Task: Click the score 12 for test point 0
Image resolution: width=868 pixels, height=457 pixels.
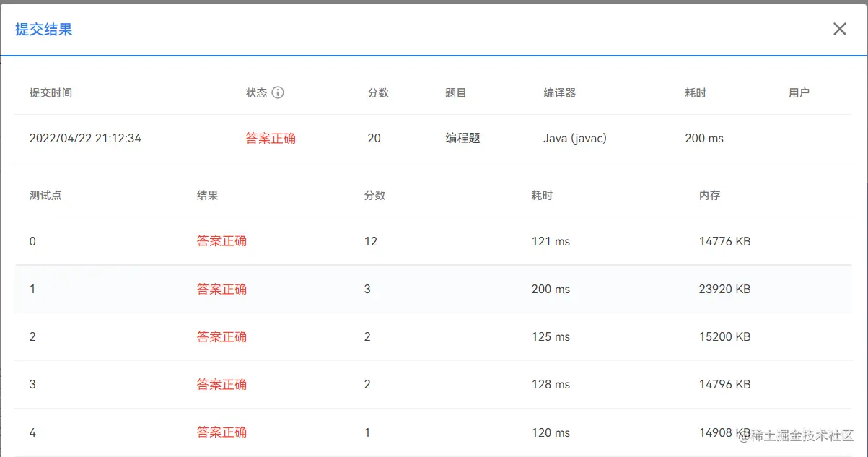Action: click(x=371, y=241)
